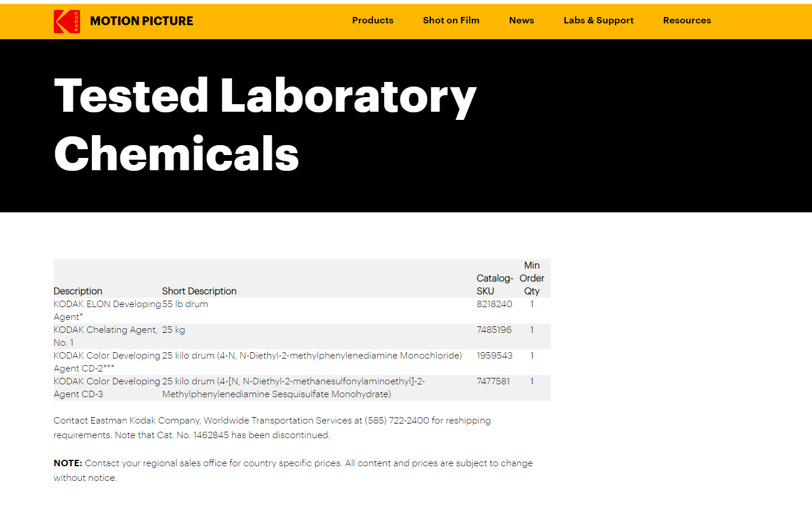Image resolution: width=812 pixels, height=530 pixels.
Task: Select KODAK Chelating Agent No. 1 row
Action: tap(105, 330)
